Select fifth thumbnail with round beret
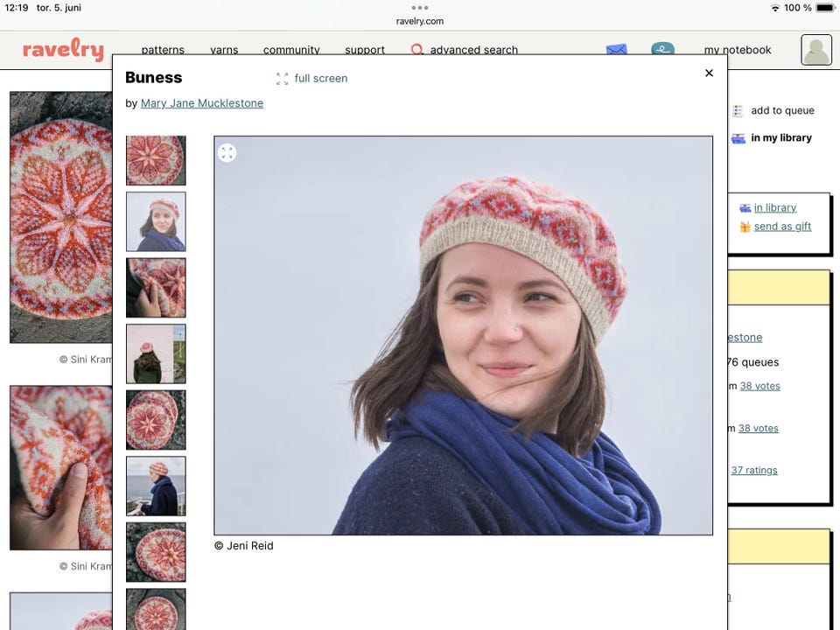 point(156,419)
